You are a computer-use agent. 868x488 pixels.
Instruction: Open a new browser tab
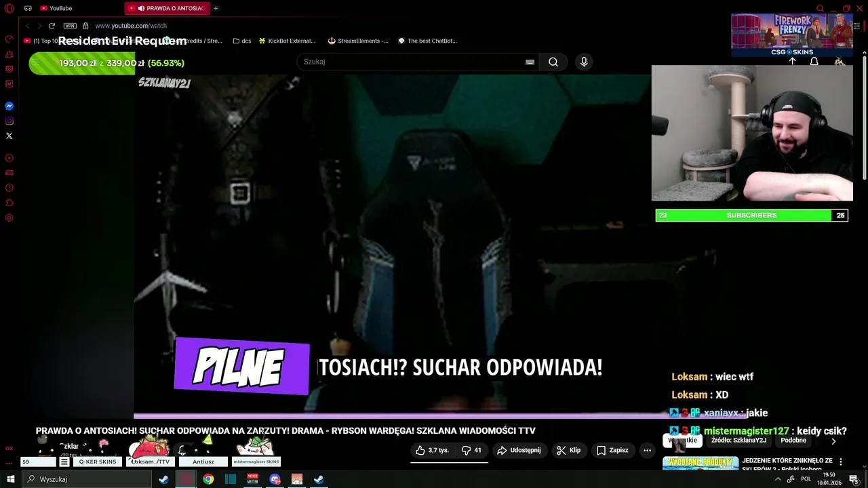[x=216, y=8]
